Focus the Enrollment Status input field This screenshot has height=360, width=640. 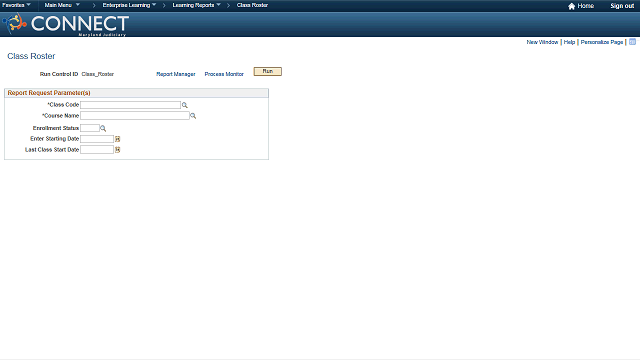[x=90, y=128]
